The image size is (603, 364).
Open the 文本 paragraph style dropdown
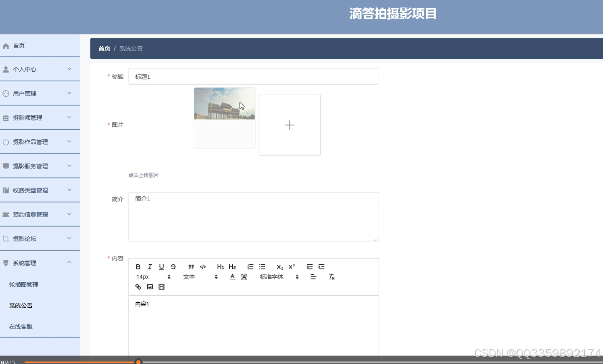[x=200, y=277]
